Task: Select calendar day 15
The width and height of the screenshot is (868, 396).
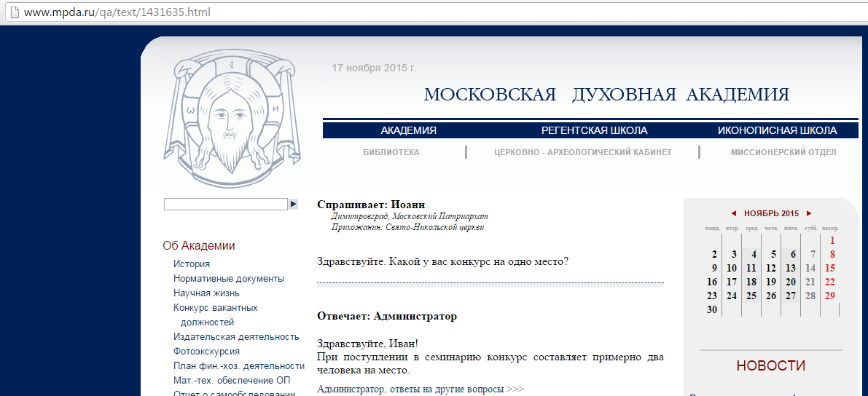Action: [x=830, y=268]
